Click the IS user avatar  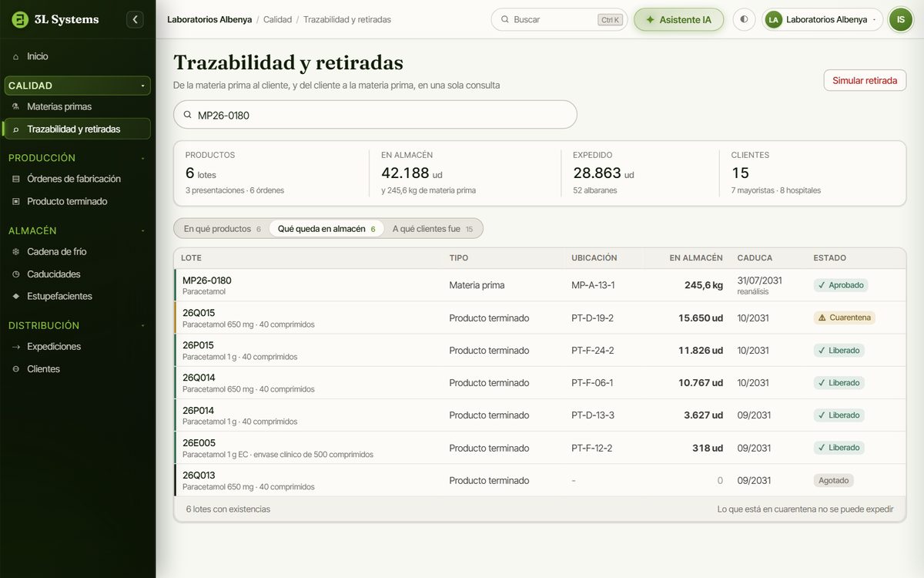tap(900, 19)
